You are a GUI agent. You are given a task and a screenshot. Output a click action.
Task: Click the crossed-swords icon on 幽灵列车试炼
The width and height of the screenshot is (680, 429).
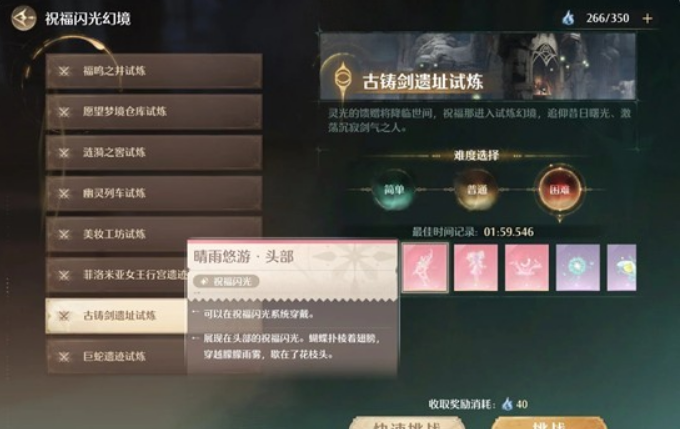[x=64, y=193]
